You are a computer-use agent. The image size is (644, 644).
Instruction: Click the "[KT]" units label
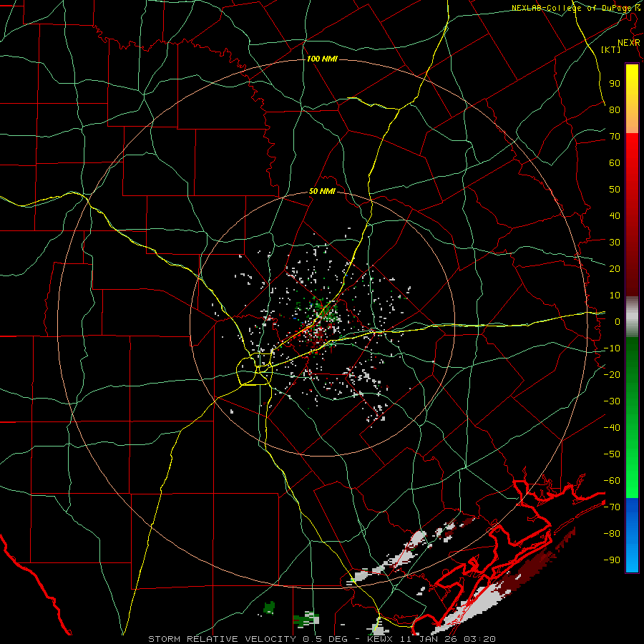pyautogui.click(x=611, y=49)
